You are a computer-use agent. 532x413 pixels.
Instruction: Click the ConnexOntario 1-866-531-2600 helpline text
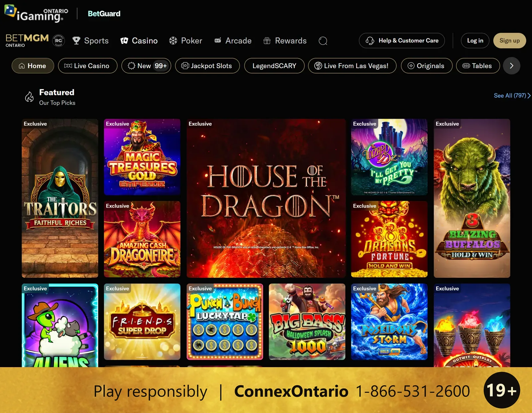(x=352, y=391)
